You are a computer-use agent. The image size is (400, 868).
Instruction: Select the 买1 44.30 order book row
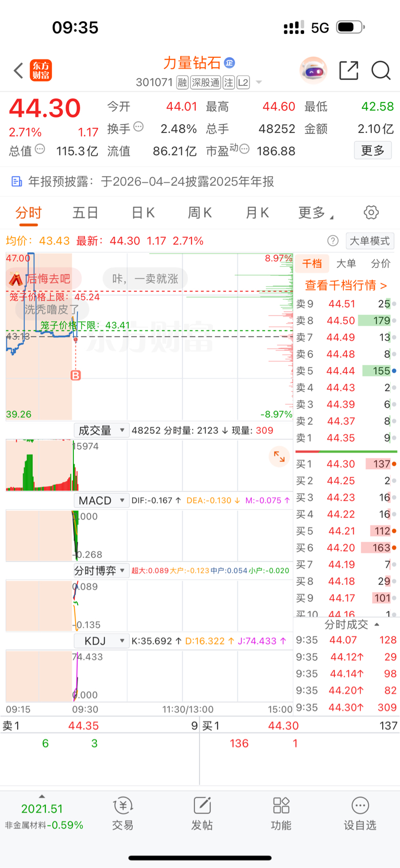[346, 464]
